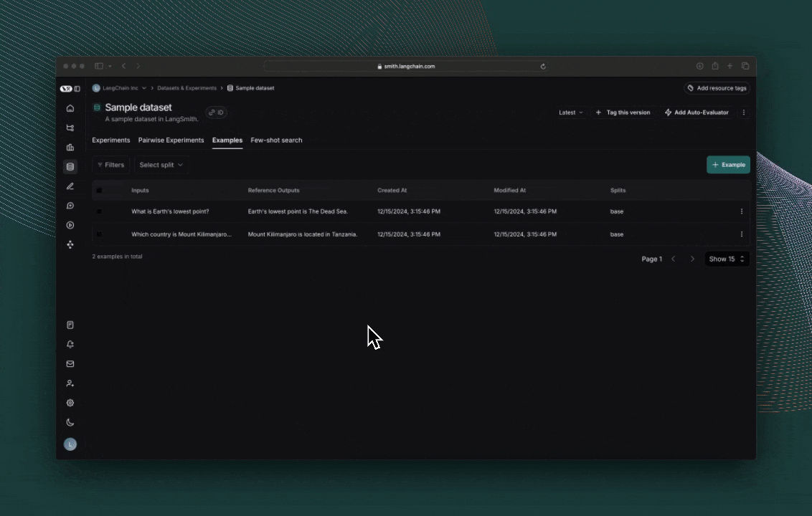Screen dimensions: 812x516
Task: Create a new example with the Example button
Action: (728, 164)
